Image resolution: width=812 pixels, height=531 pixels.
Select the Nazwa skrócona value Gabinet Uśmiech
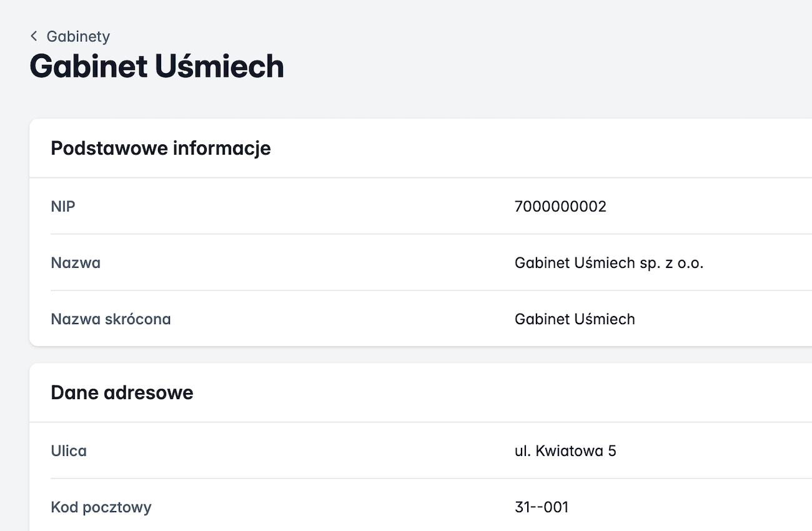click(x=575, y=319)
